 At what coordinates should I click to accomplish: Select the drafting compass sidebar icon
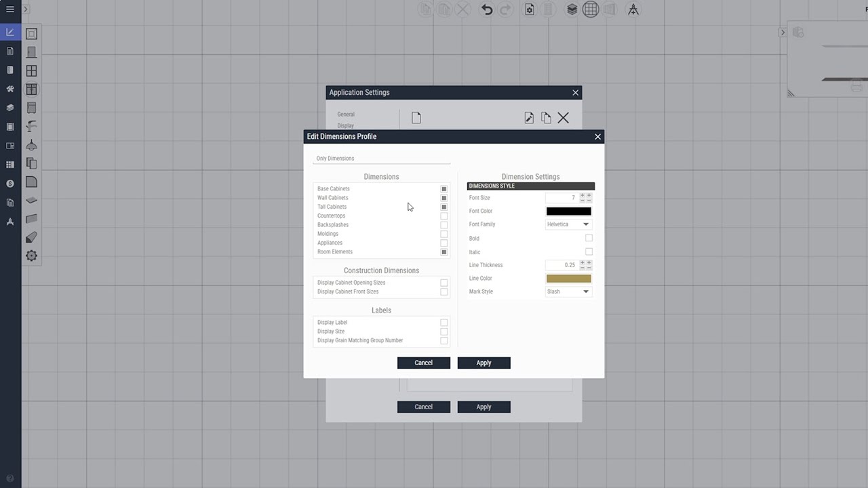10,222
